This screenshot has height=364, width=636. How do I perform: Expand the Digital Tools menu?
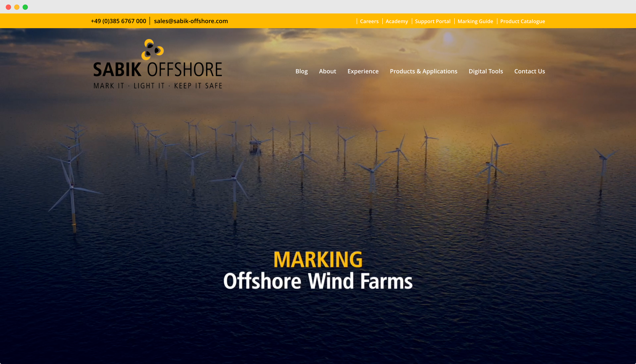(x=486, y=71)
